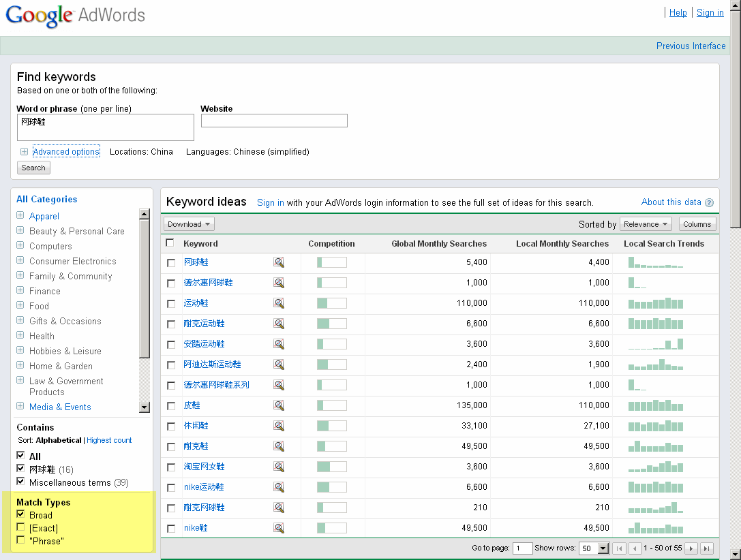Click magnifier icon beside nike鞋
Image resolution: width=741 pixels, height=560 pixels.
279,528
